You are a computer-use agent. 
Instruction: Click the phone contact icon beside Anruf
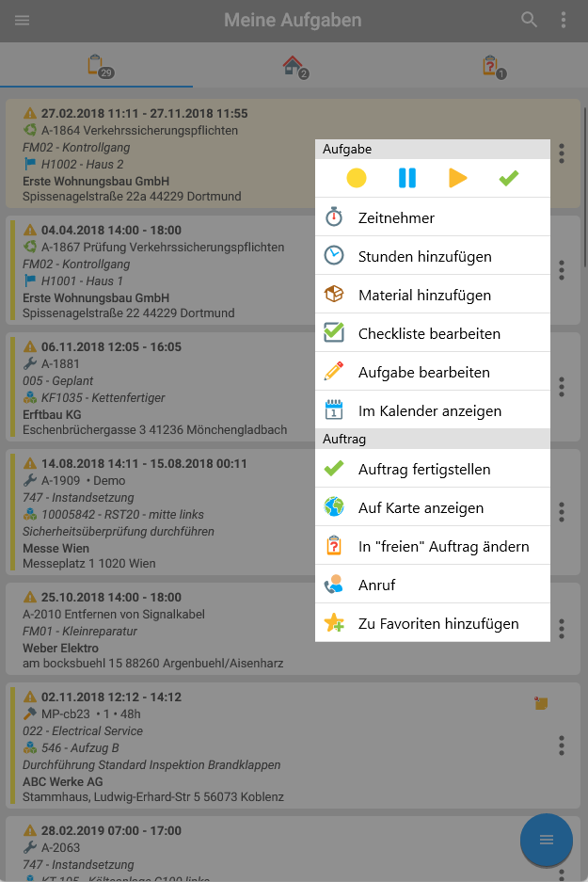point(334,584)
